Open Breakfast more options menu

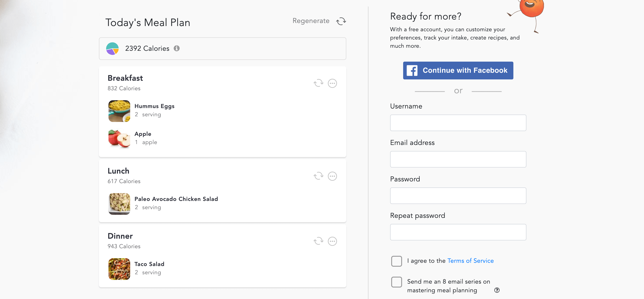(332, 83)
